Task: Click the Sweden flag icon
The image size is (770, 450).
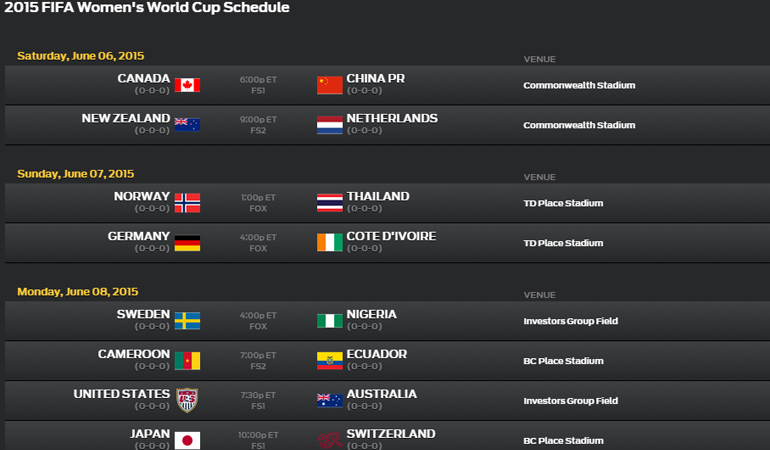Action: pyautogui.click(x=187, y=321)
